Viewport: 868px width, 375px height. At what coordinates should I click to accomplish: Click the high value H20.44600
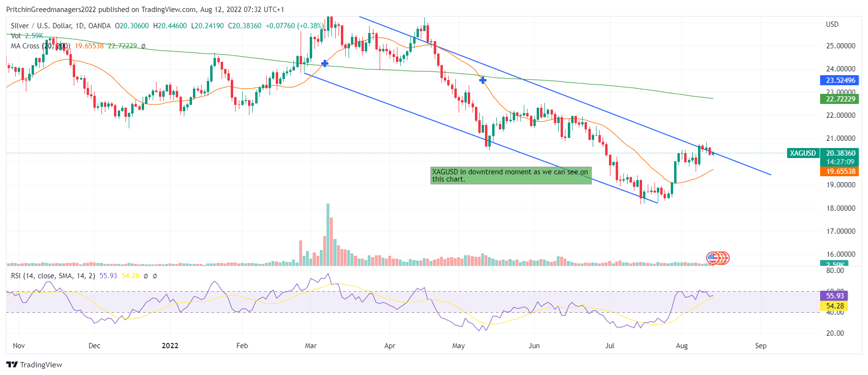[170, 26]
